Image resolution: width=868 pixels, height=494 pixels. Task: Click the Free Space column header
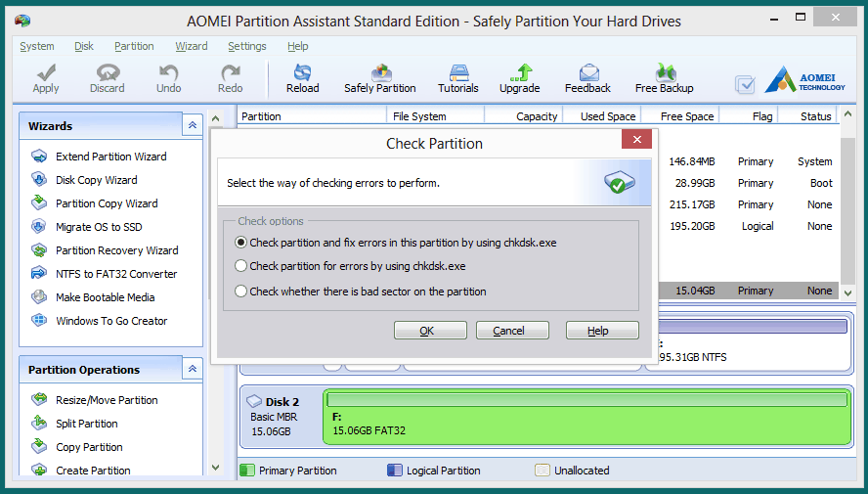(x=680, y=116)
